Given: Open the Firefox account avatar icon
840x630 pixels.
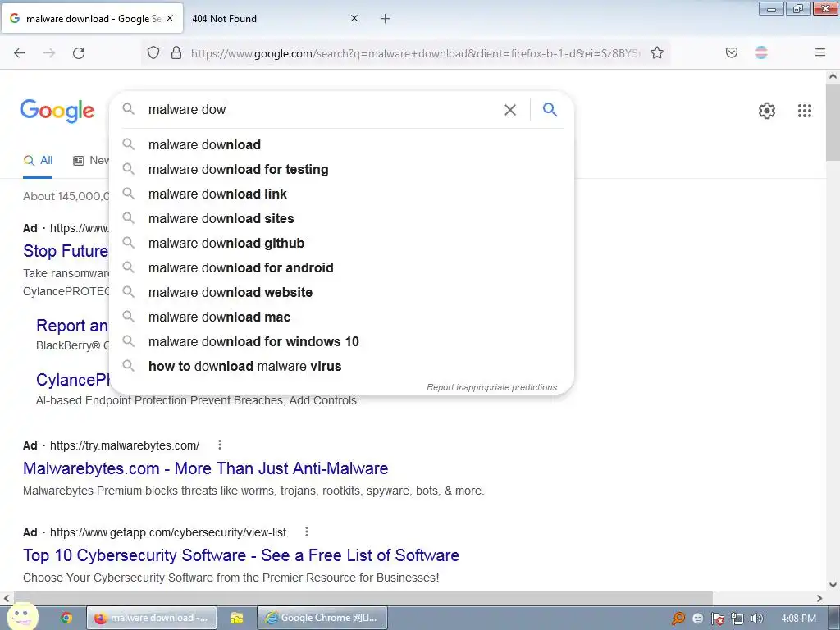Looking at the screenshot, I should point(761,52).
